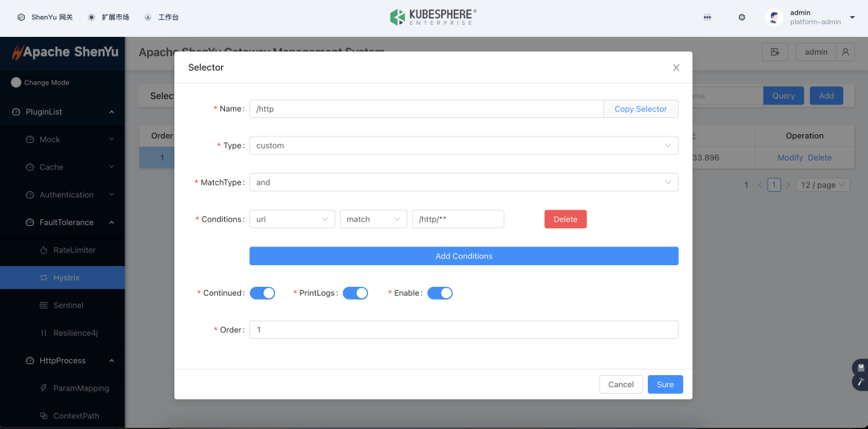This screenshot has width=868, height=429.
Task: Open the 扩展市场 menu item
Action: (109, 17)
